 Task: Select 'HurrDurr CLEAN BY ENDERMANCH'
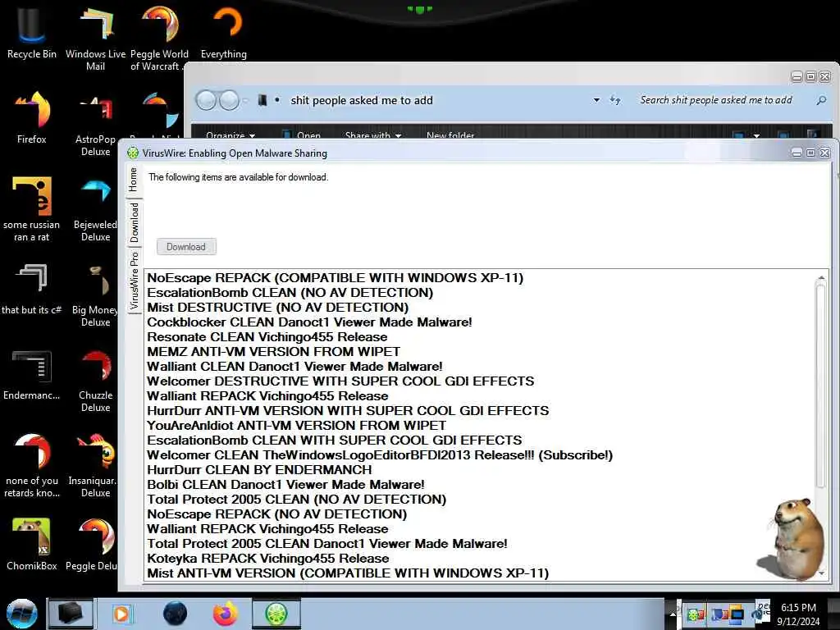[x=259, y=469]
